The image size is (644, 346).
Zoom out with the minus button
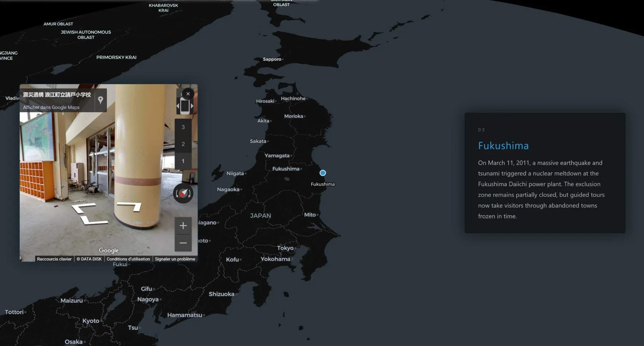tap(183, 243)
